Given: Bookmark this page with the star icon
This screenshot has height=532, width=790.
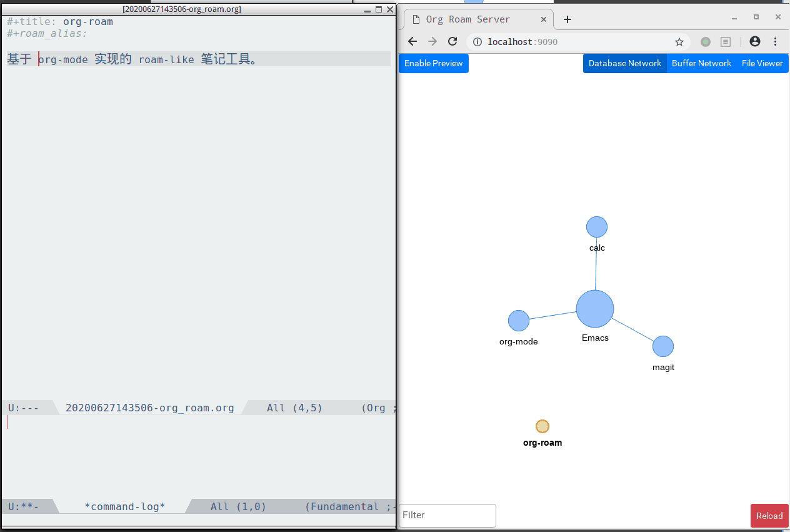Looking at the screenshot, I should [679, 42].
